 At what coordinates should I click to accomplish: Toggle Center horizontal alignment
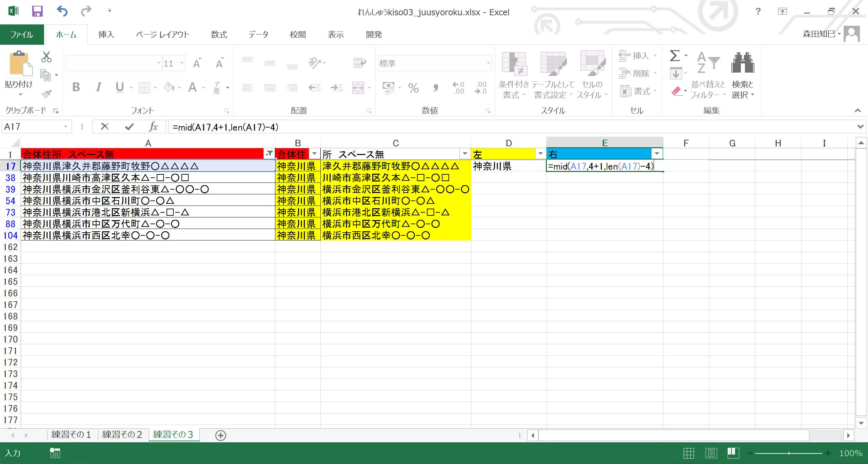(270, 88)
